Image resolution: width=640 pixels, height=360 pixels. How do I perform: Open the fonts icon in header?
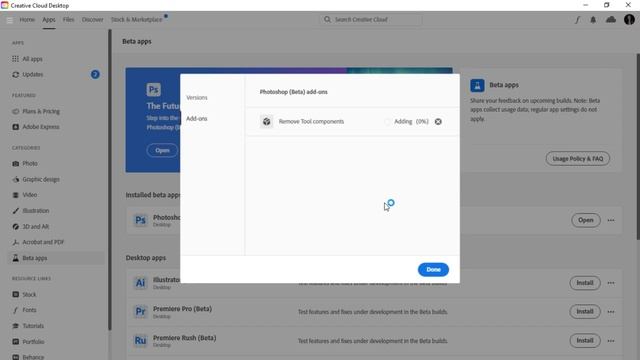577,20
